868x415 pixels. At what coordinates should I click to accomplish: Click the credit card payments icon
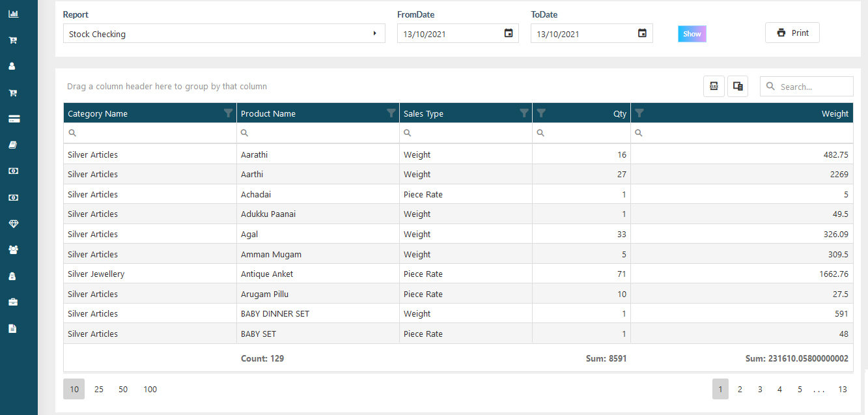click(x=13, y=119)
